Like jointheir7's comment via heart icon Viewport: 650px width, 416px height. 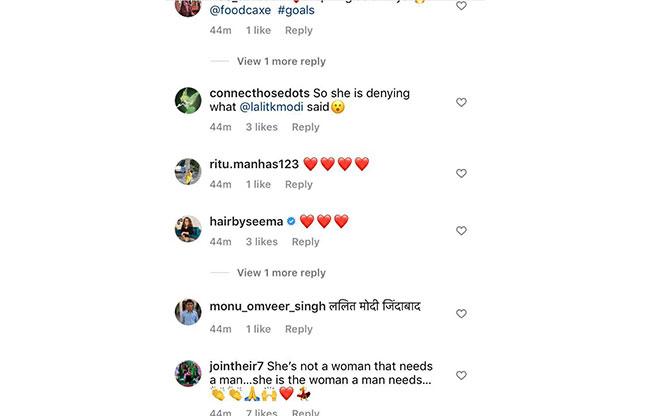pyautogui.click(x=461, y=375)
